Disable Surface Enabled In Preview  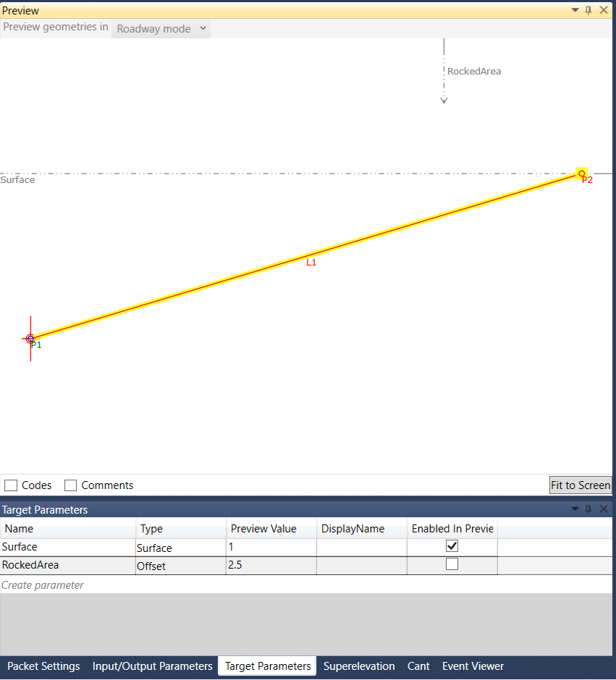[452, 546]
